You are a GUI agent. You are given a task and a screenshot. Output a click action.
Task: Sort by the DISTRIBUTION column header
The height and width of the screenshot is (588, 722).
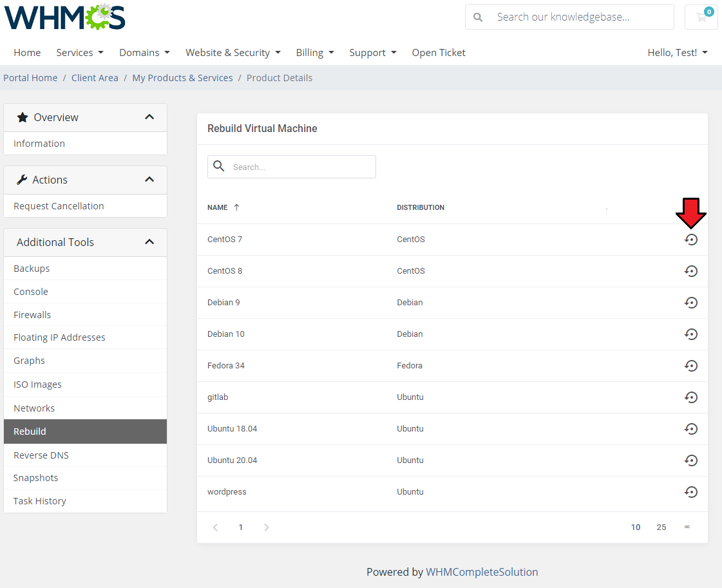pos(421,207)
